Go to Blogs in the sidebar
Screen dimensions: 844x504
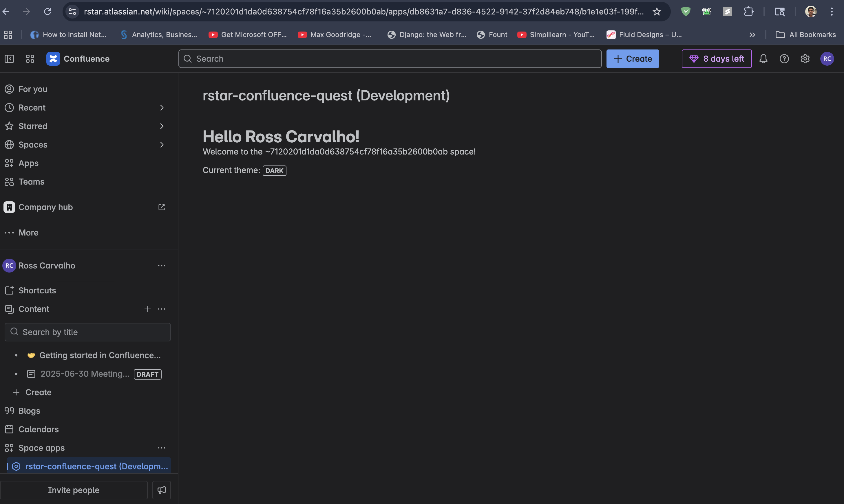point(29,411)
